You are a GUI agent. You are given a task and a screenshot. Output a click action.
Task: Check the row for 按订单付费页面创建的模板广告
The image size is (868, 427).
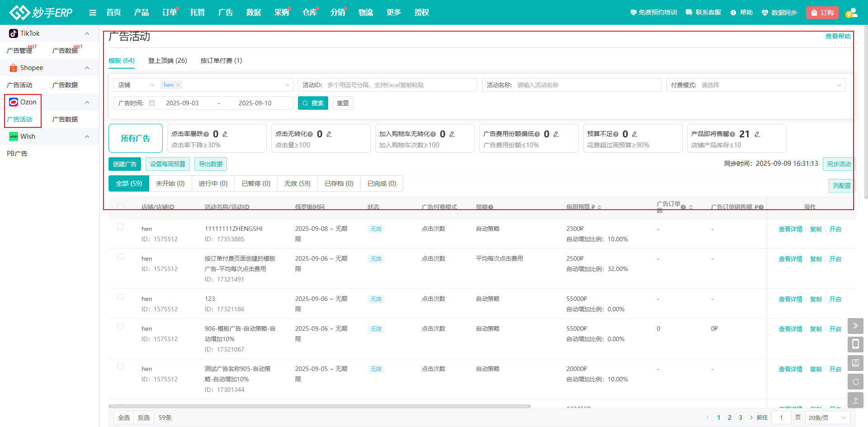click(121, 257)
